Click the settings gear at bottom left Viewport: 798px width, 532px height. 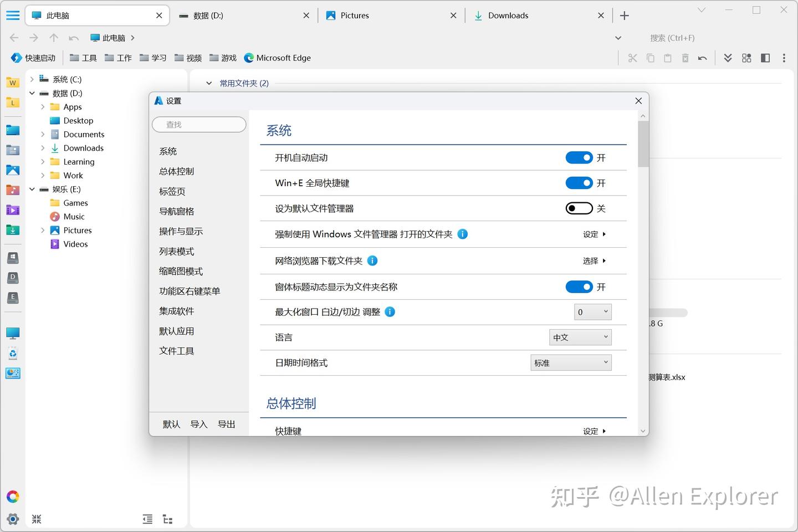coord(13,519)
